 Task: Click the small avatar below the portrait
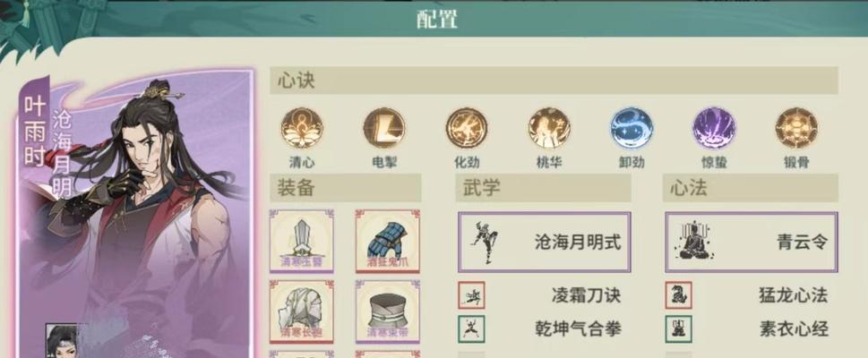[x=61, y=341]
